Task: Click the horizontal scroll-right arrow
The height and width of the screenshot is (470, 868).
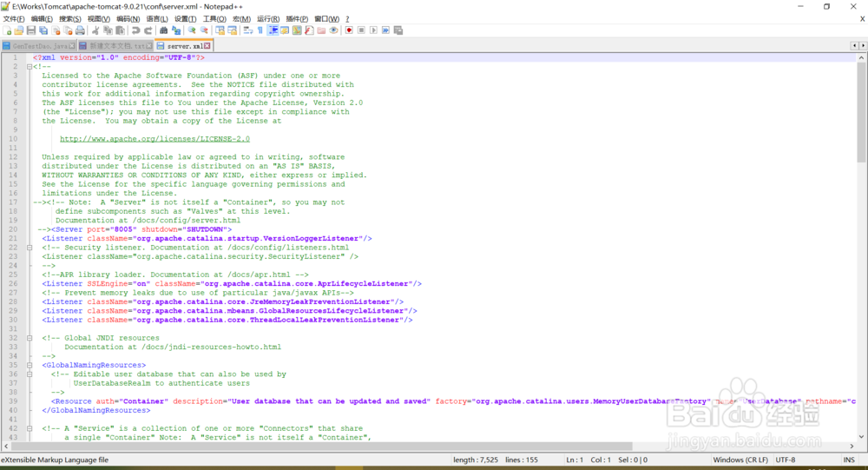Action: 852,447
